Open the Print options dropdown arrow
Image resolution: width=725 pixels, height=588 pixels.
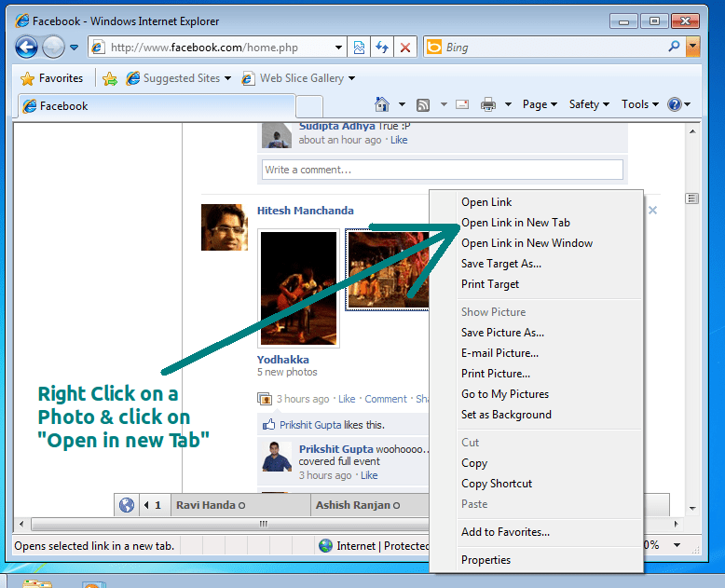pyautogui.click(x=508, y=104)
